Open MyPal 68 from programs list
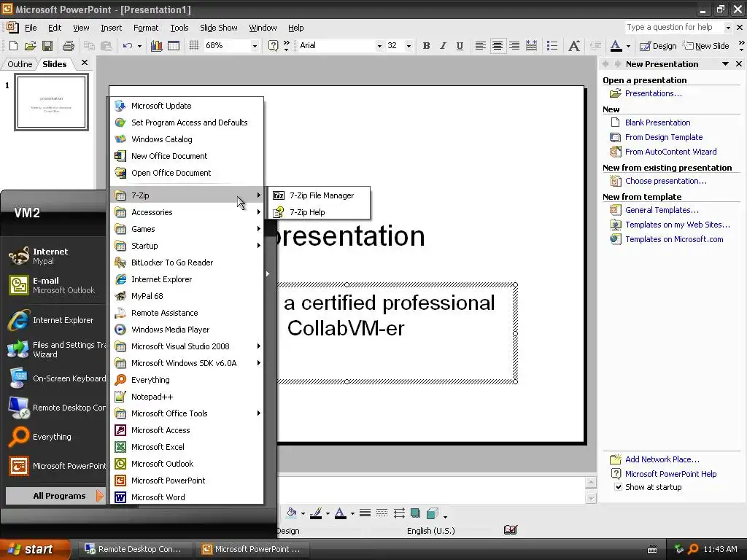 (x=187, y=296)
